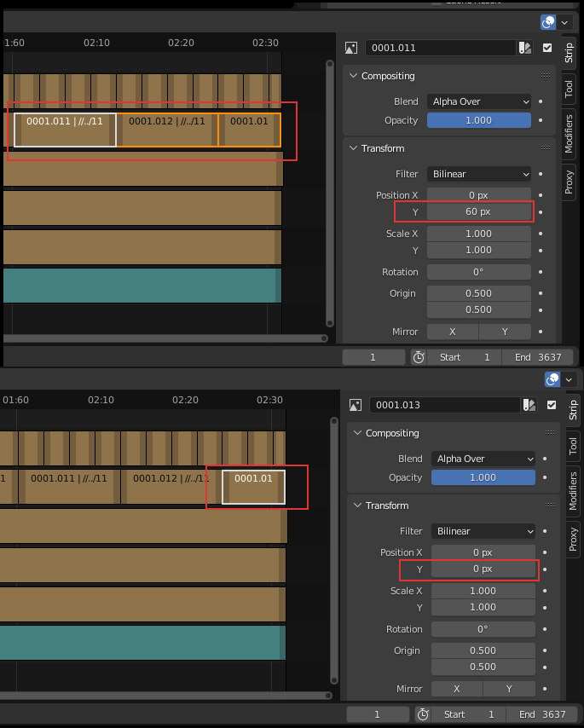Open overlay options dropdown above 0001.011 panel
The height and width of the screenshot is (728, 584).
(x=564, y=22)
